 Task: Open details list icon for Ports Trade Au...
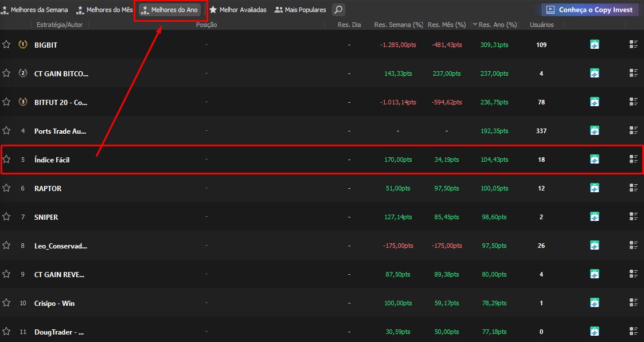tap(633, 130)
